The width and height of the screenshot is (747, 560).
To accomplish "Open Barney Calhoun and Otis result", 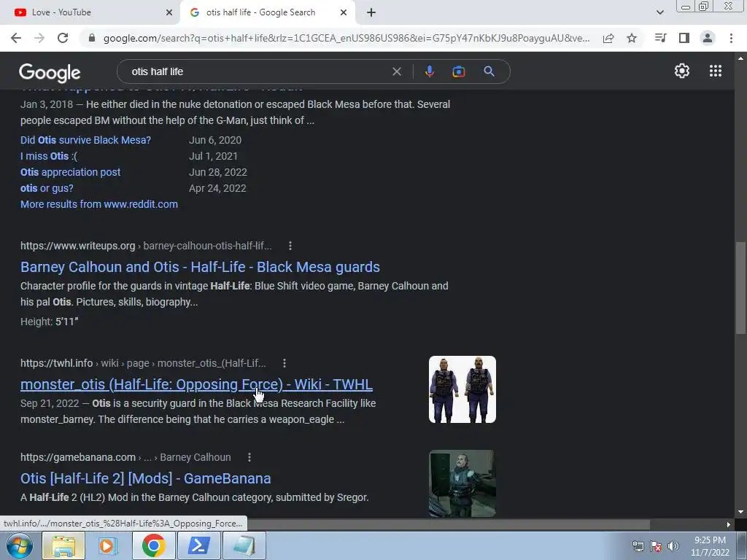I will [200, 267].
